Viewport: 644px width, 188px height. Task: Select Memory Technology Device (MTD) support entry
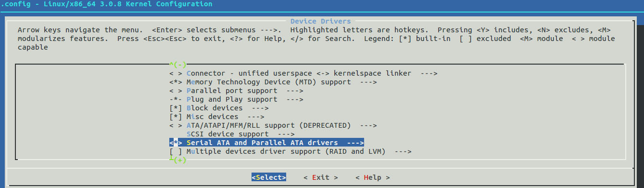tap(273, 82)
